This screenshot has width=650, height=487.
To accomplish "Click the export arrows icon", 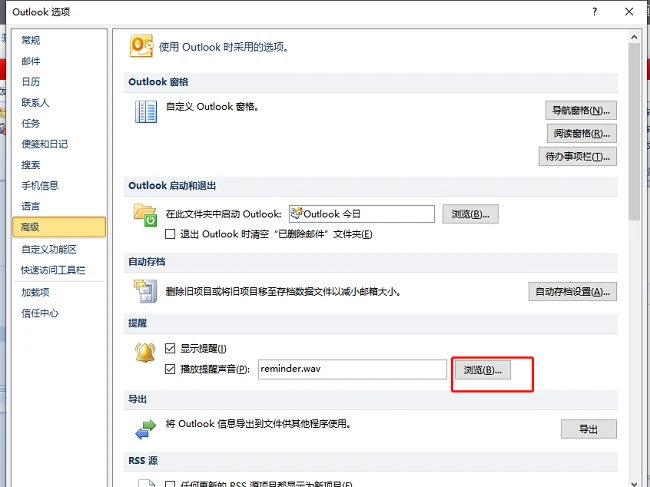I will pos(146,429).
